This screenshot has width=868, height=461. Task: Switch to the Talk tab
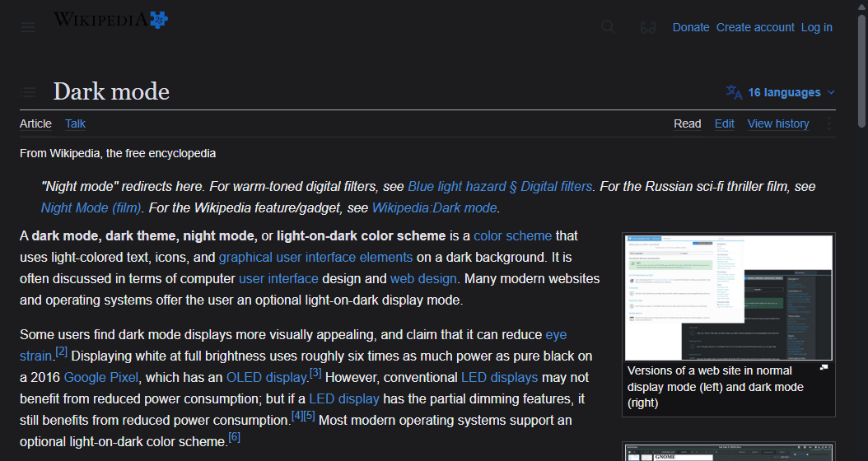(x=75, y=124)
